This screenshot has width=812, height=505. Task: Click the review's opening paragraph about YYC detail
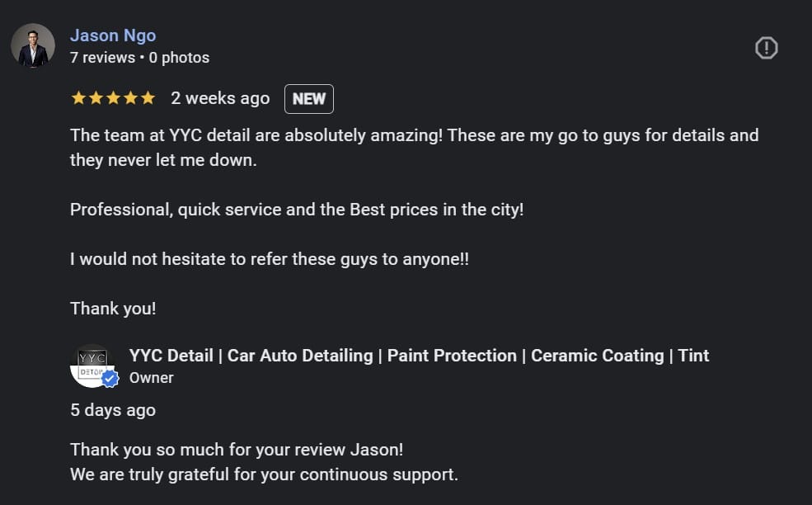[x=414, y=147]
